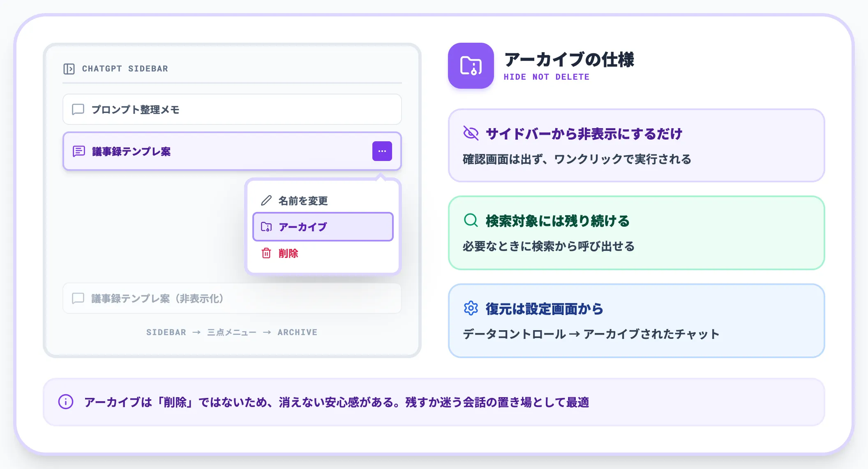Open the プロンプト整理メモ chat row

point(232,109)
